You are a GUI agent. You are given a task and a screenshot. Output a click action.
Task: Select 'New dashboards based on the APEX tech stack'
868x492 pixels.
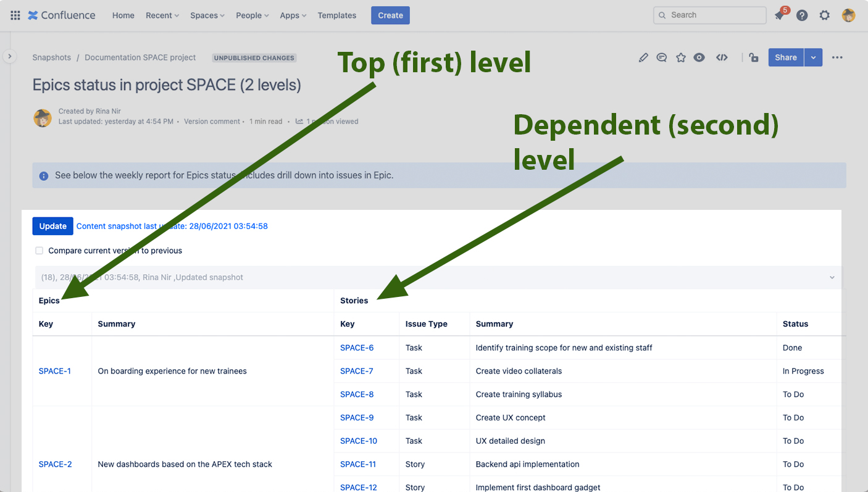pyautogui.click(x=185, y=464)
